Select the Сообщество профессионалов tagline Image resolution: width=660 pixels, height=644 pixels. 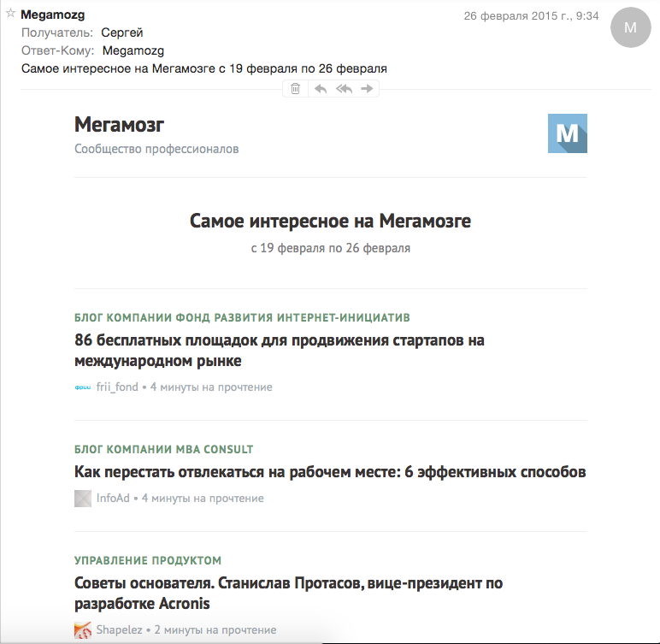tap(156, 149)
